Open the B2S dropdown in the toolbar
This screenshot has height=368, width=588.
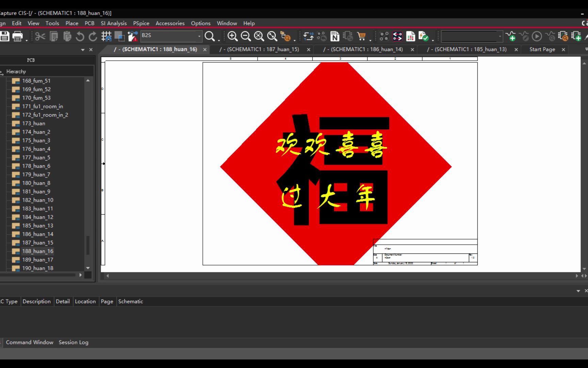(199, 36)
